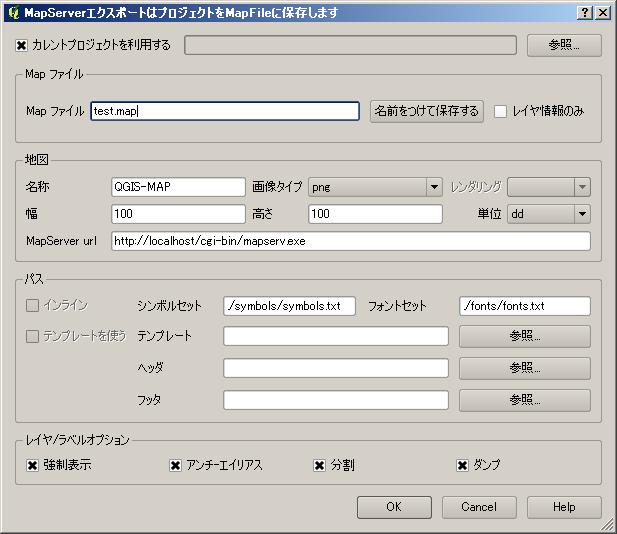Click the 参照 button next to テンプレート field

524,336
